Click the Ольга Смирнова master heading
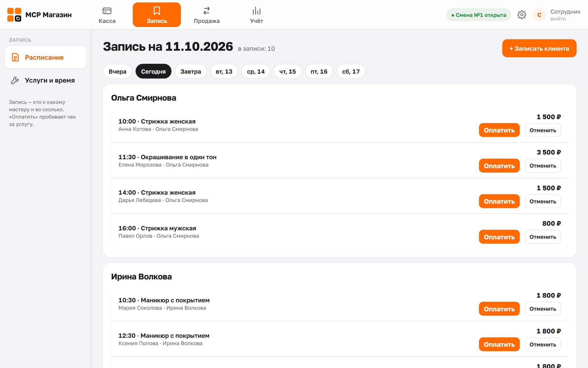Image resolution: width=588 pixels, height=368 pixels. pyautogui.click(x=143, y=98)
